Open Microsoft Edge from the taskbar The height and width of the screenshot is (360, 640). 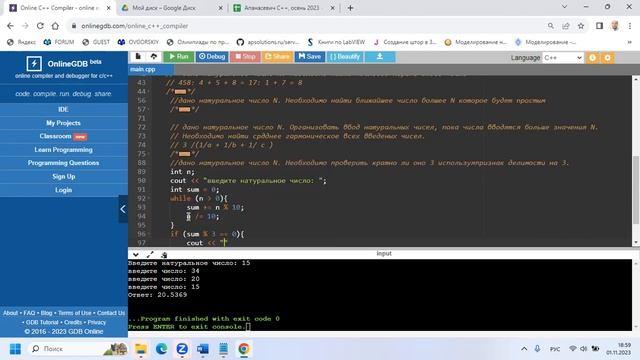[162, 349]
